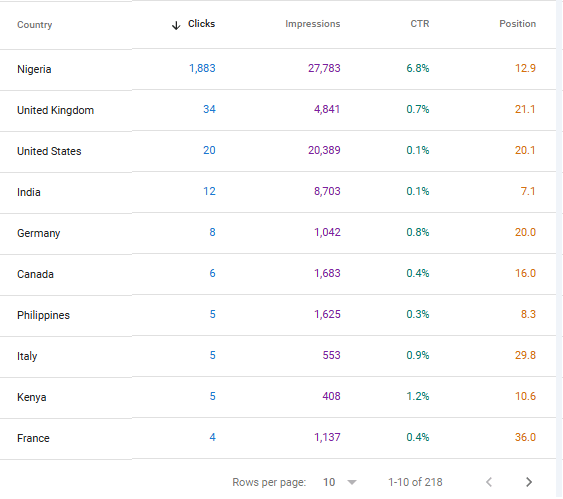563x499 pixels.
Task: Click Germany's 0.8% CTR value
Action: (418, 232)
